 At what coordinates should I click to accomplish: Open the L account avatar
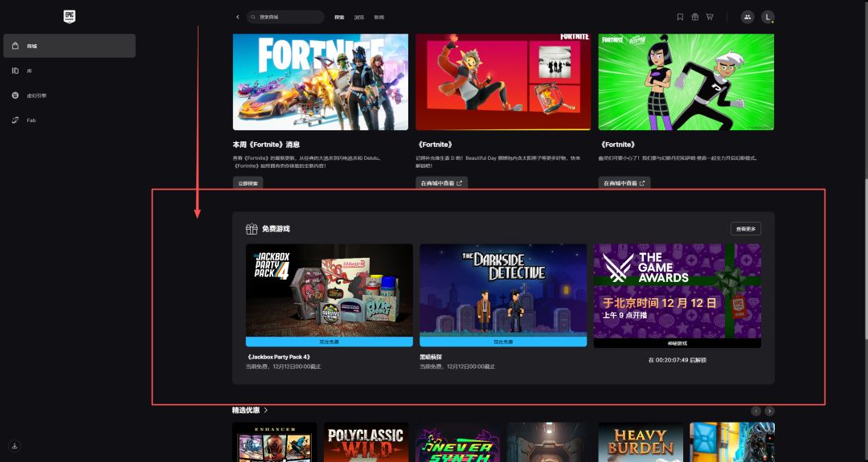[x=768, y=17]
